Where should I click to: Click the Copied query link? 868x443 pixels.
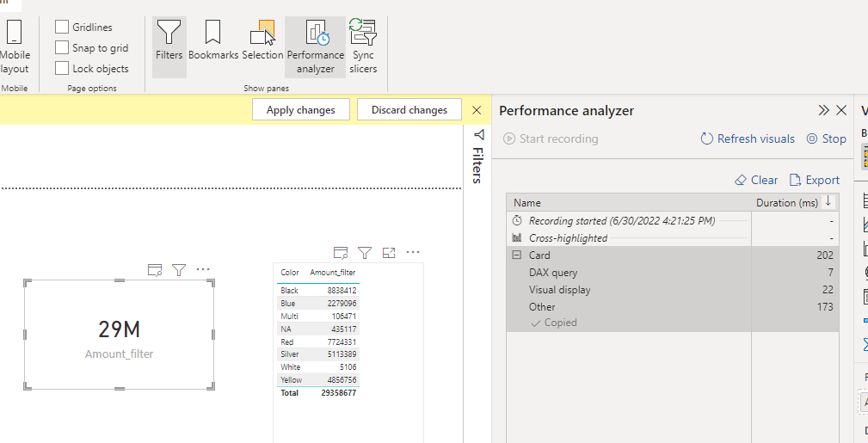(x=554, y=323)
